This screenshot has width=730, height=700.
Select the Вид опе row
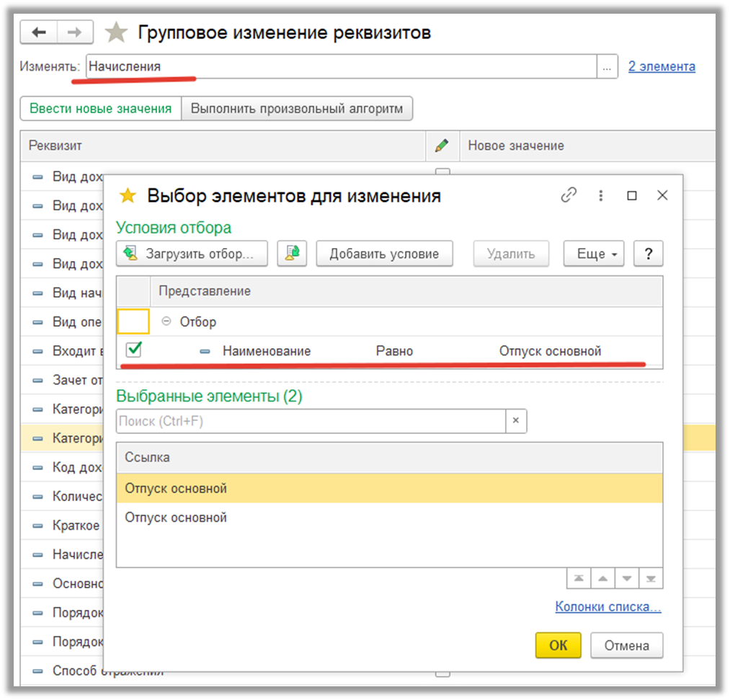coord(62,322)
